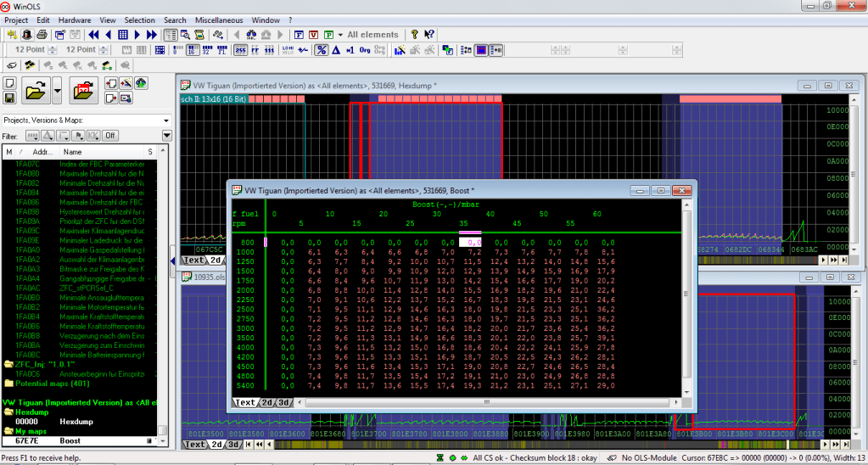The image size is (868, 465).
Task: Open the arrow dropdown beside open folder
Action: coord(57,90)
